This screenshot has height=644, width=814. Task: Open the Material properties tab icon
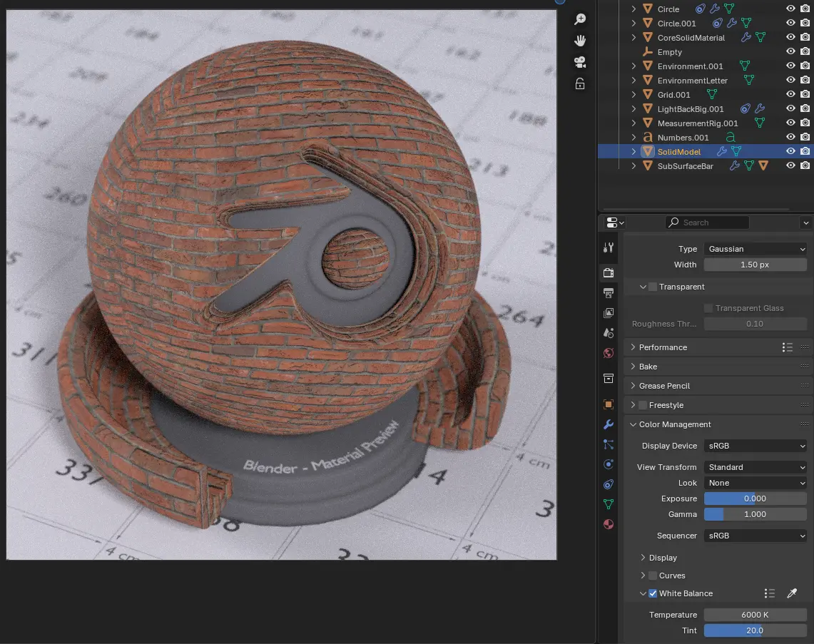(x=609, y=524)
